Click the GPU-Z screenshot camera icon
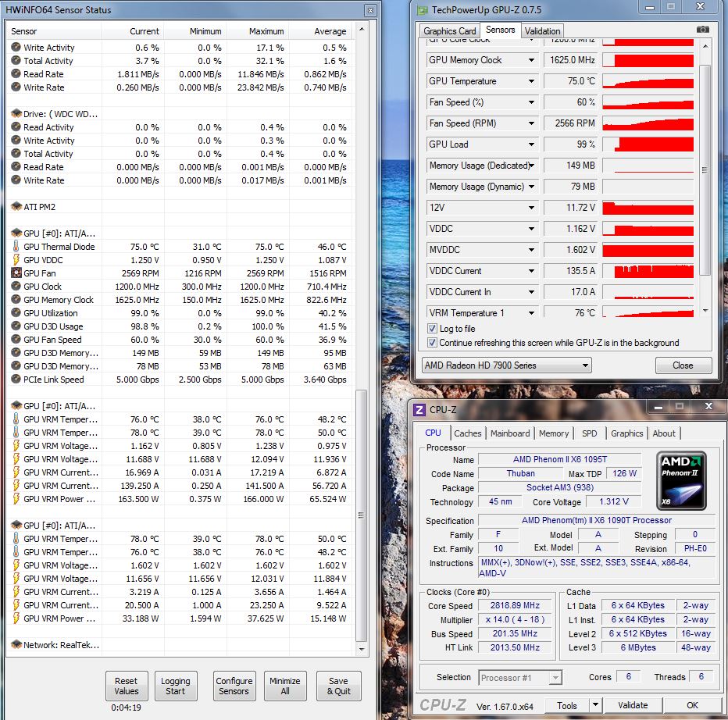Screen dimensions: 728x720 (703, 30)
